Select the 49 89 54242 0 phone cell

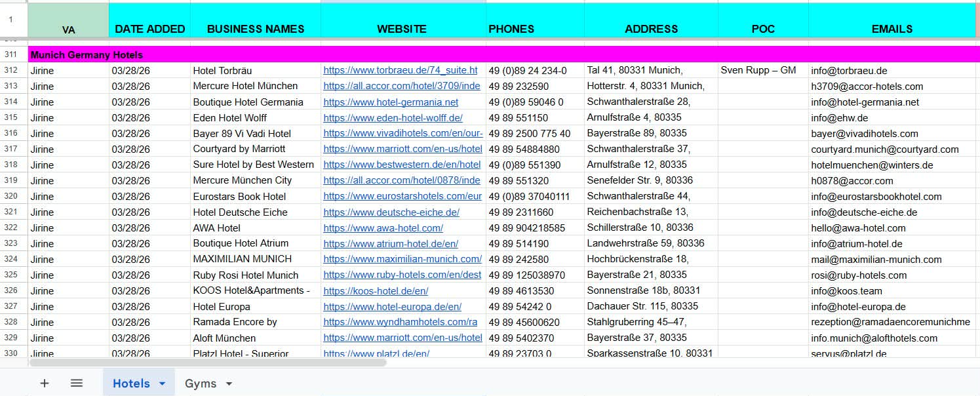click(535, 306)
